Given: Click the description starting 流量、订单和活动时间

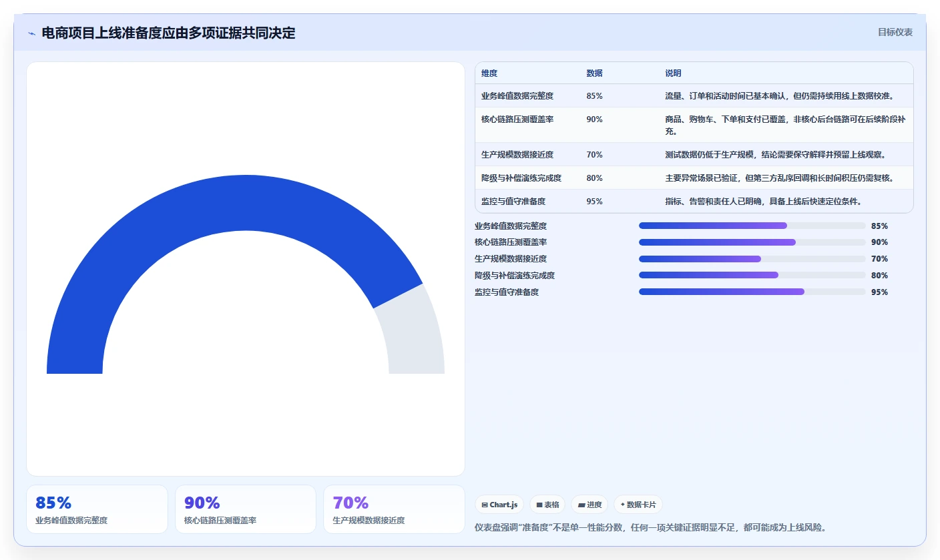Looking at the screenshot, I should 779,95.
